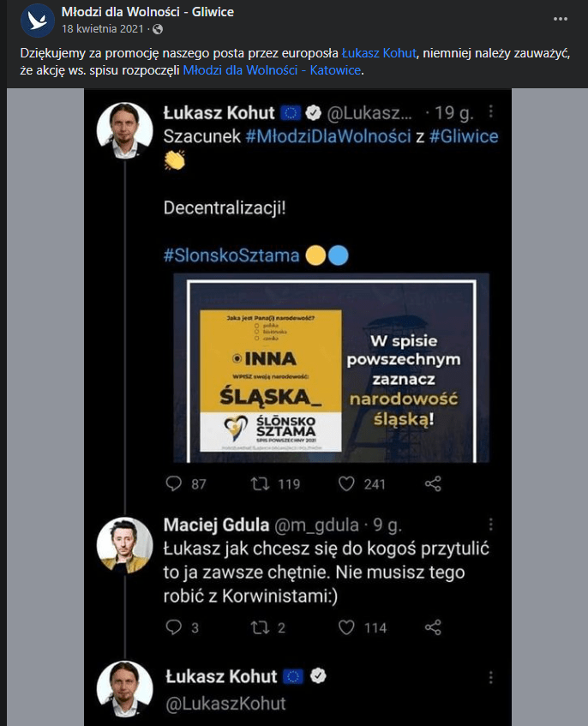
Task: Open three-dot menu on Gdula's tweet
Action: pos(490,524)
